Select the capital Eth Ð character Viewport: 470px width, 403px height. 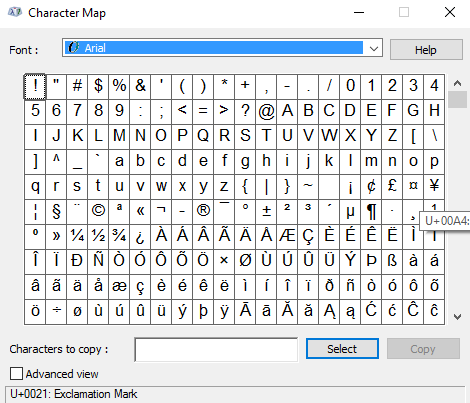point(77,262)
